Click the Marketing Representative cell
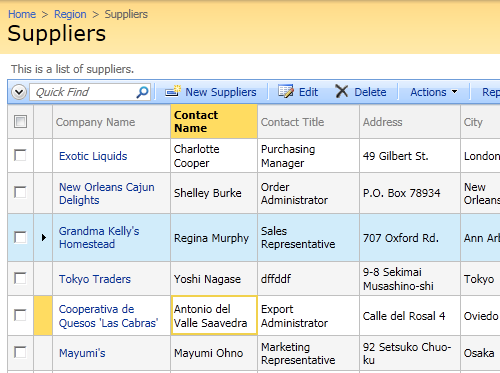This screenshot has width=500, height=373. point(308,353)
